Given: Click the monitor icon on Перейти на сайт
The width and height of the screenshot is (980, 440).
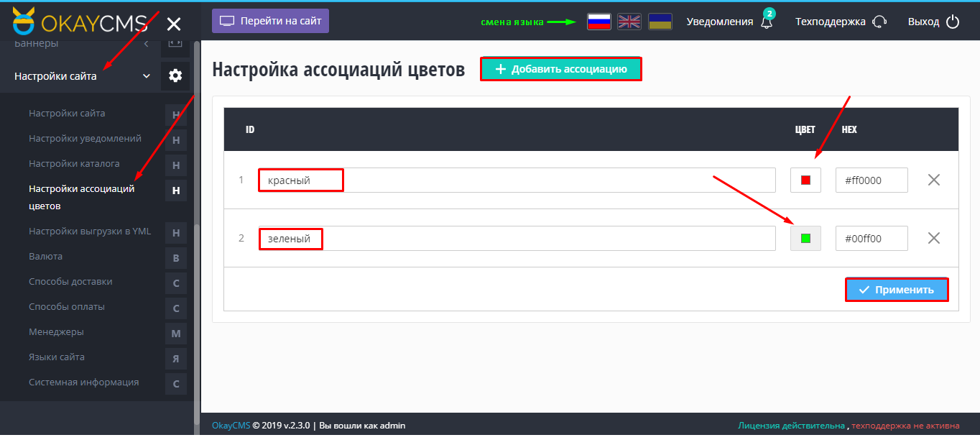Looking at the screenshot, I should click(225, 21).
